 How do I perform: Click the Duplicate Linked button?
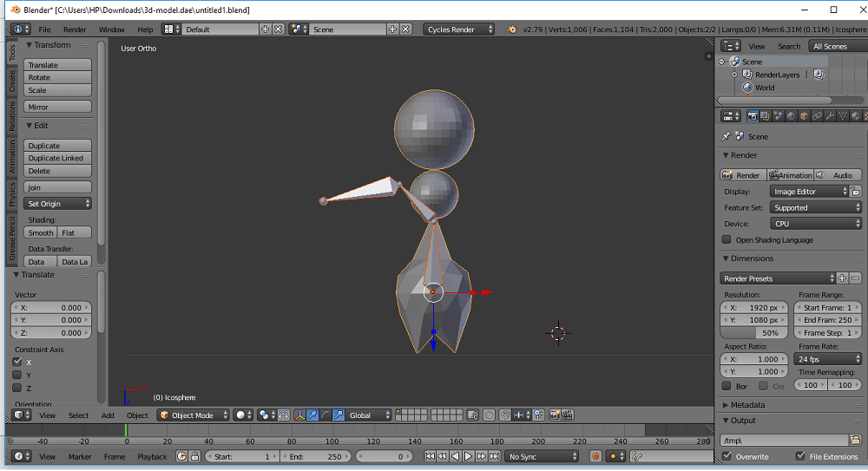(57, 158)
